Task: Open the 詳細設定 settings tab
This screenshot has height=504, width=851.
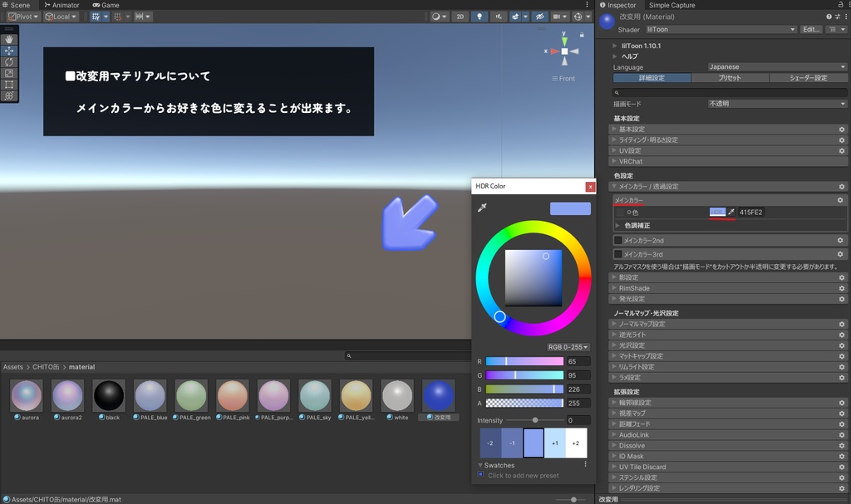Action: [x=652, y=78]
